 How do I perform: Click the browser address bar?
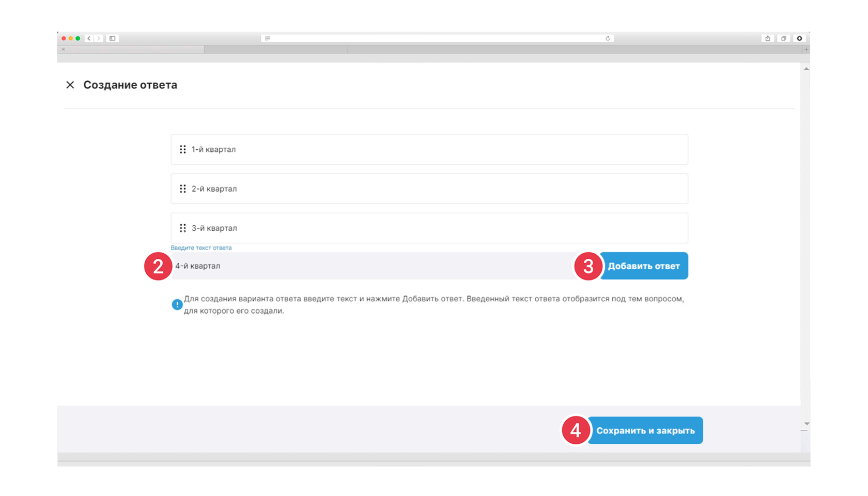(437, 38)
